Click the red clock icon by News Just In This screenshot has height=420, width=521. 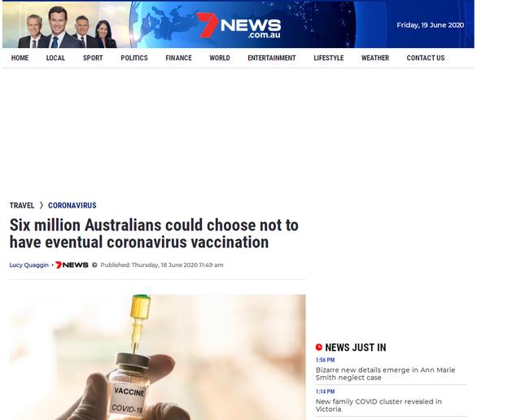(319, 348)
